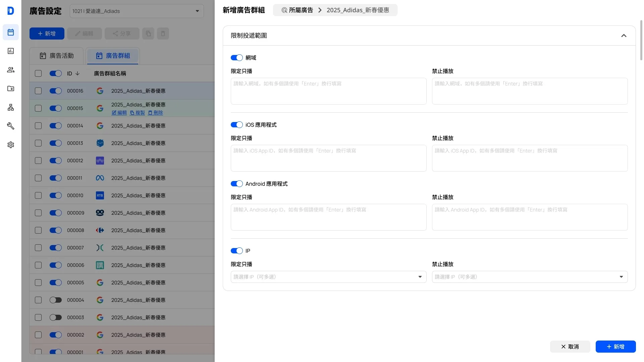Screen dimensions: 644x362
Task: Open the reports chart icon in sidebar
Action: coord(11,51)
